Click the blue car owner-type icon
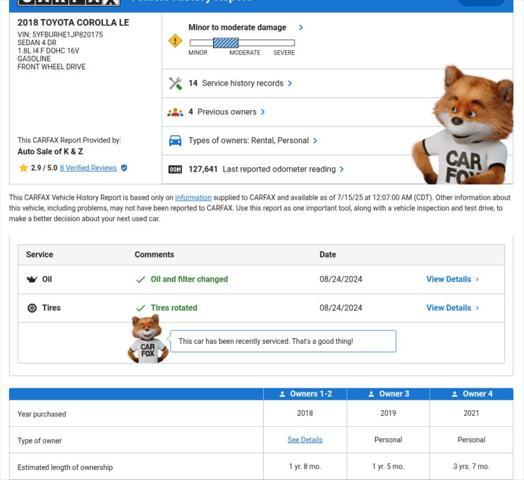Screen dimensions: 524x480 pos(175,141)
